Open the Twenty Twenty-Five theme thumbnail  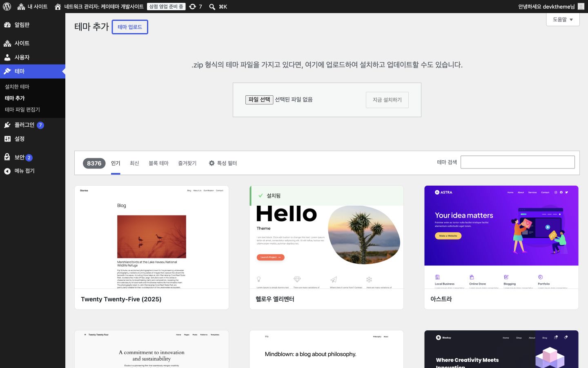click(151, 237)
